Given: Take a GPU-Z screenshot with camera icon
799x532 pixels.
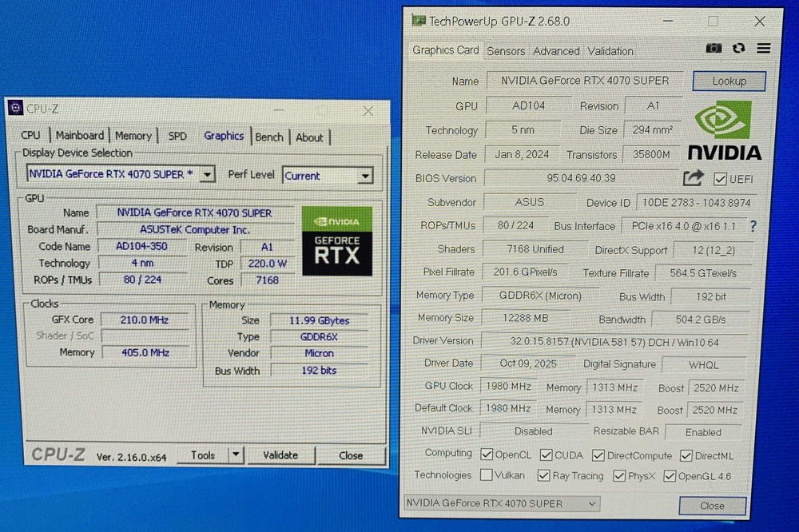Looking at the screenshot, I should (714, 49).
